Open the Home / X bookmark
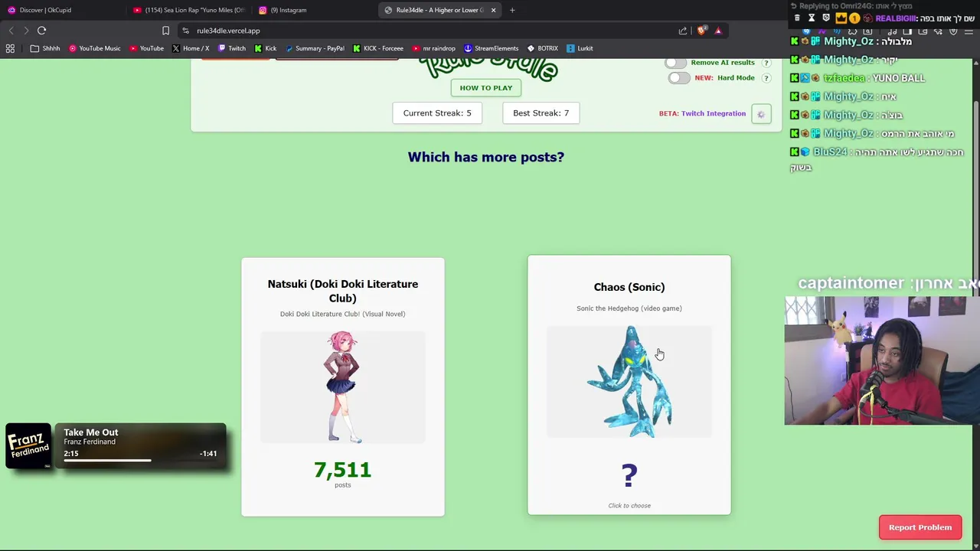Screen dimensions: 980x551 pos(191,48)
